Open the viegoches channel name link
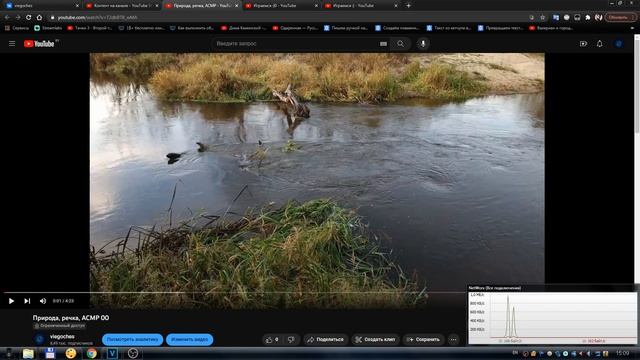This screenshot has height=360, width=640. (x=62, y=336)
